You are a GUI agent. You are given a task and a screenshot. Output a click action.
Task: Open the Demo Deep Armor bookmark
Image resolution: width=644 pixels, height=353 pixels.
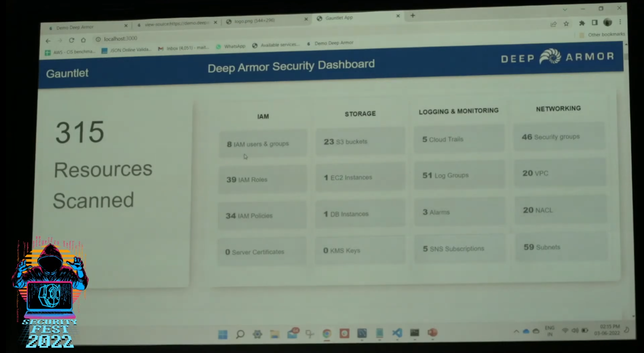pos(330,43)
